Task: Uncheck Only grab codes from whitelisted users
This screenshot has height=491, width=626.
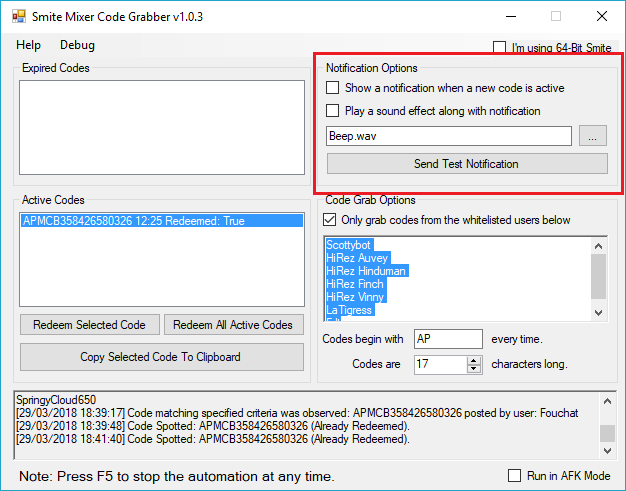Action: 329,220
